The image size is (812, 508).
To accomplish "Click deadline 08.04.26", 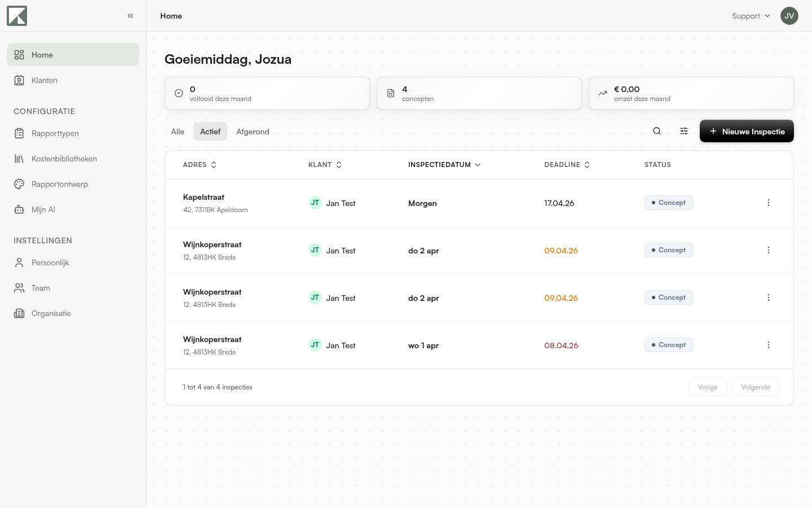I will coord(561,345).
